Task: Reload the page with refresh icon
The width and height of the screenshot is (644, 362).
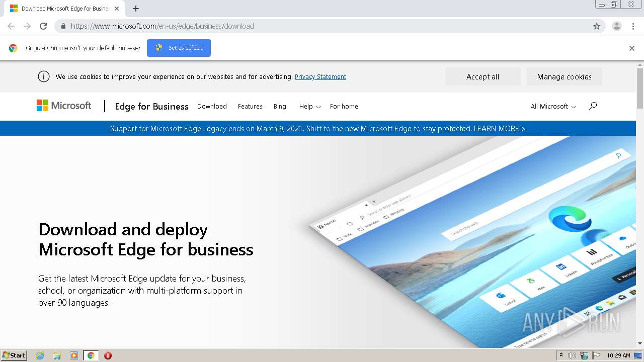Action: [43, 26]
